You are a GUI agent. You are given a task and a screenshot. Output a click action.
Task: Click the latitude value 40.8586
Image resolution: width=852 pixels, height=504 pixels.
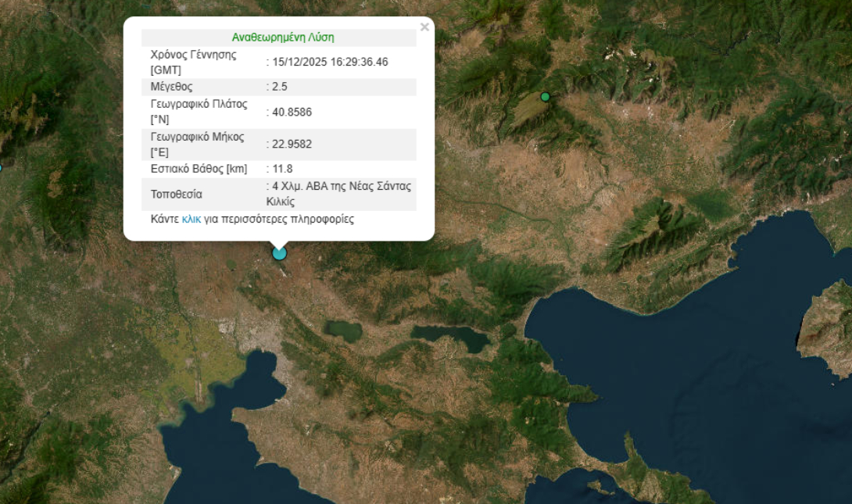(x=292, y=113)
